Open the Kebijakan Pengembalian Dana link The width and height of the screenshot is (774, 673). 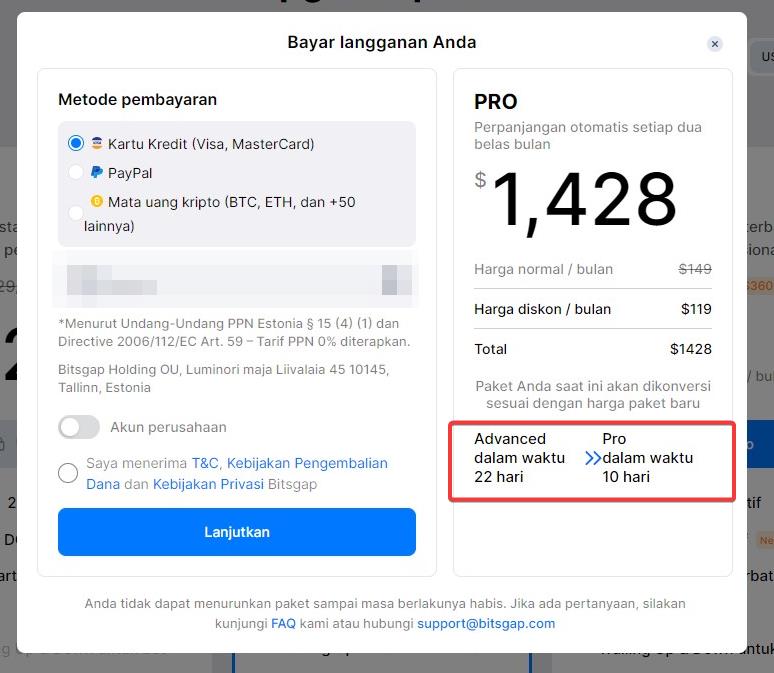[307, 463]
